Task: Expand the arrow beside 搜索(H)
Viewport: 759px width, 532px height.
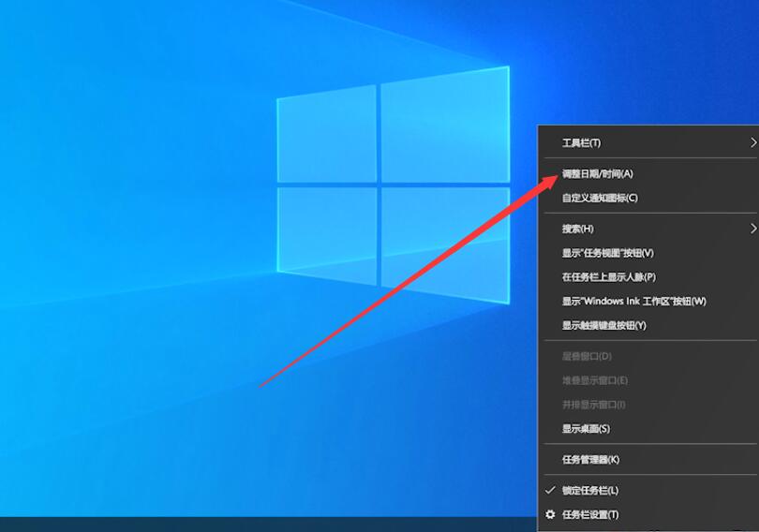Action: pyautogui.click(x=753, y=229)
